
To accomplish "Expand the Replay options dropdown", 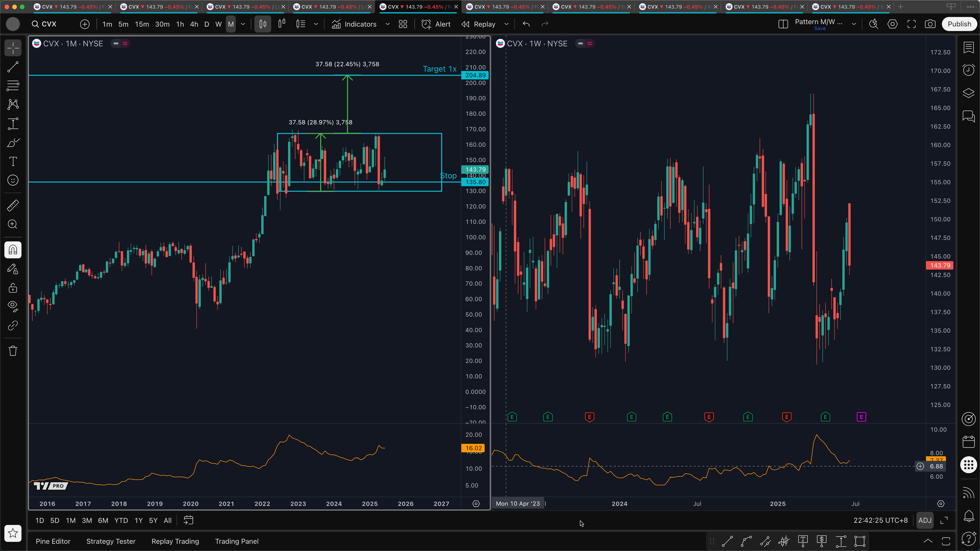I will pyautogui.click(x=506, y=24).
